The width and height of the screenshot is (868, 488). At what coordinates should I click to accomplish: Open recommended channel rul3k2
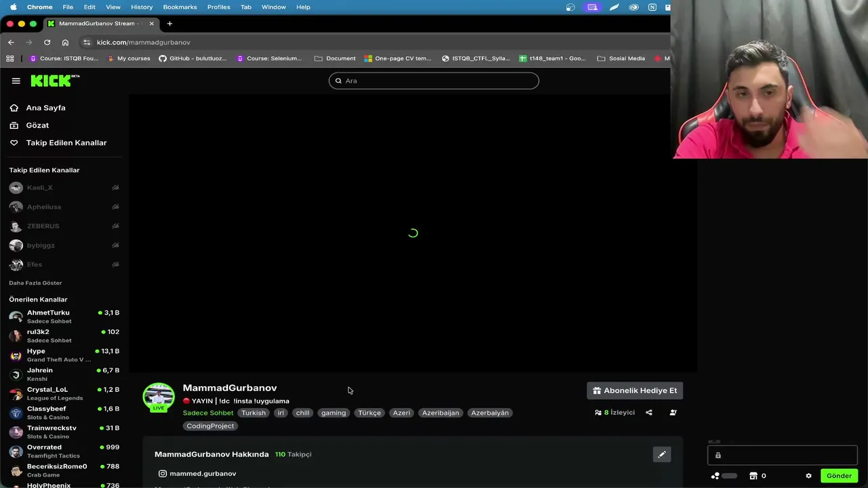(64, 335)
